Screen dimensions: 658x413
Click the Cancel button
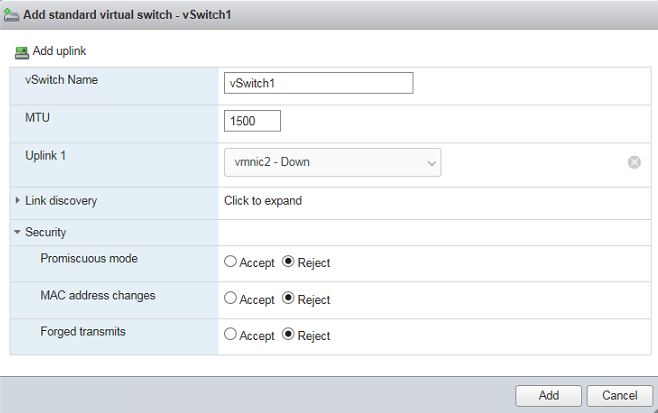[x=619, y=396]
